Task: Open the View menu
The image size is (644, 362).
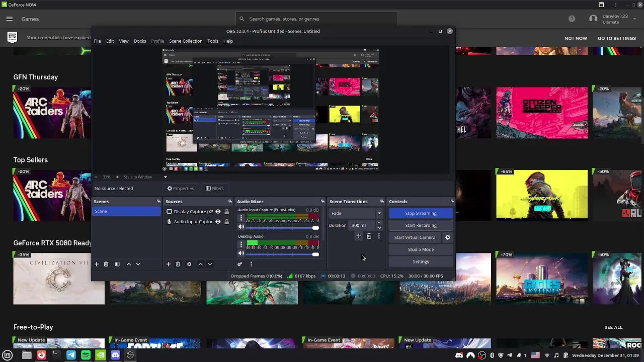Action: (124, 41)
